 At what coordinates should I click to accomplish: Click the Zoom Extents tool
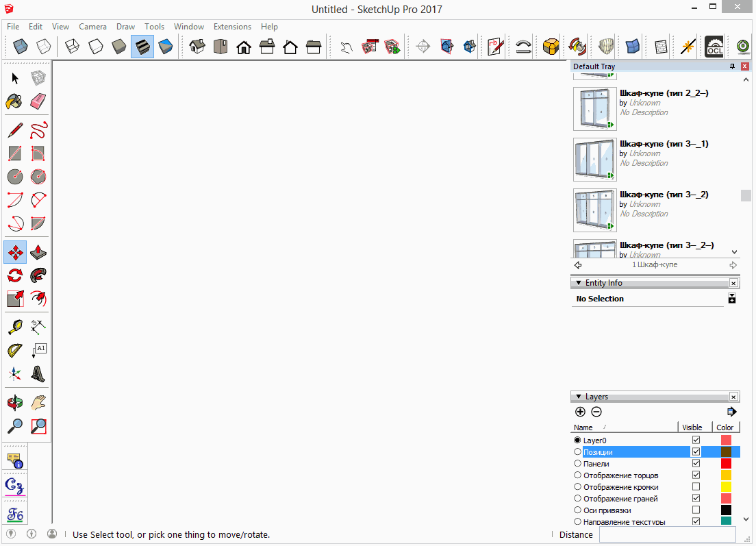[38, 425]
